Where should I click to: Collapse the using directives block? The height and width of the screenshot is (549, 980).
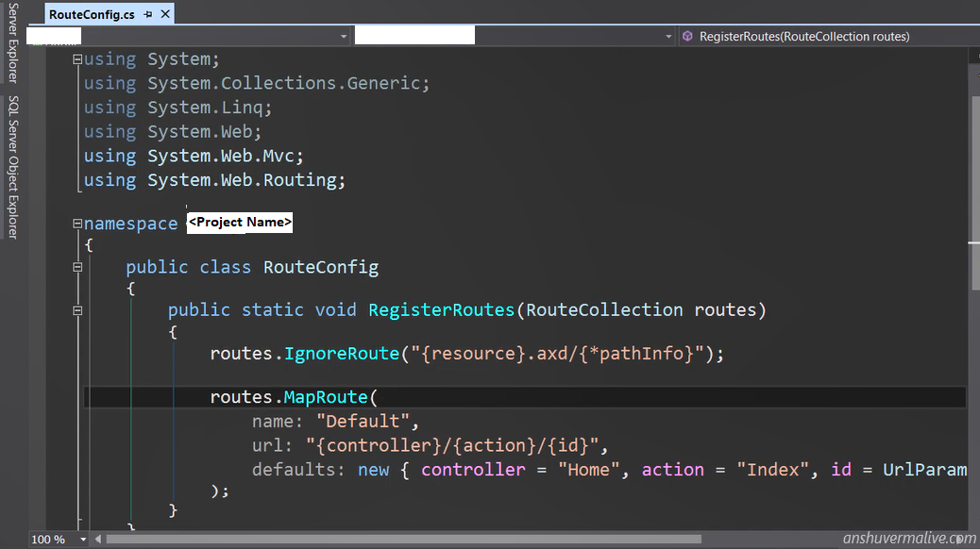click(x=77, y=59)
